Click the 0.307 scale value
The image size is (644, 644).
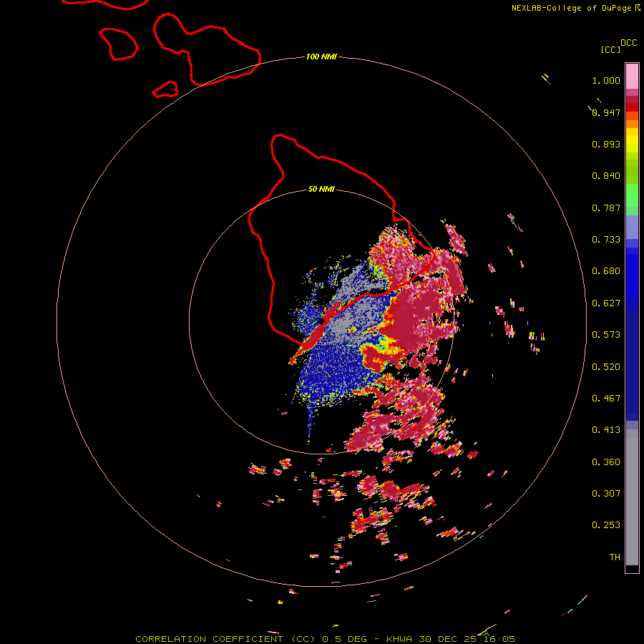coord(606,494)
